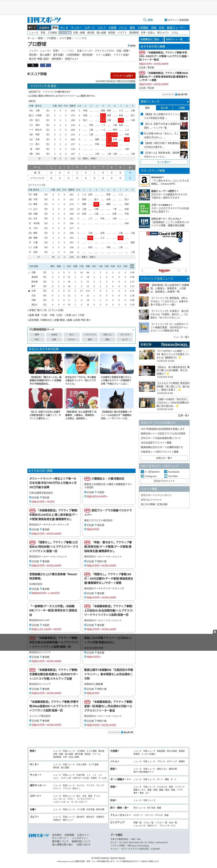Open the 有馬記念 horse article thumbnail
The width and height of the screenshot is (217, 868).
pyautogui.click(x=117, y=398)
